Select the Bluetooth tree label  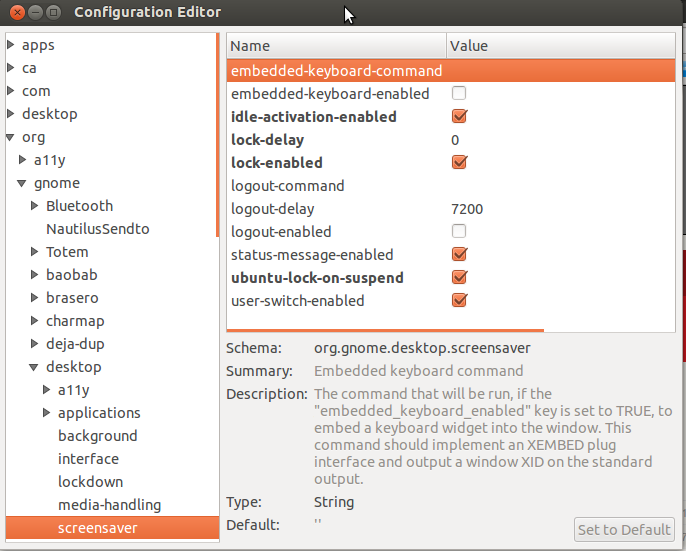(x=80, y=206)
